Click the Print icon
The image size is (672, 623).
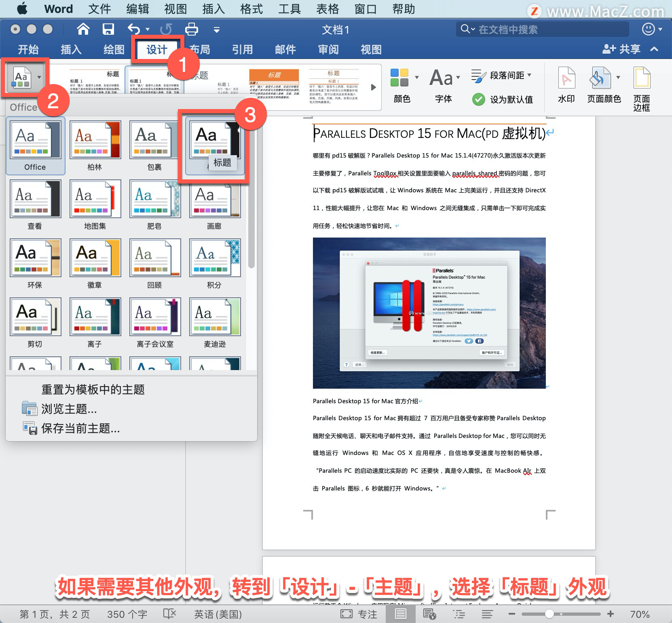191,29
